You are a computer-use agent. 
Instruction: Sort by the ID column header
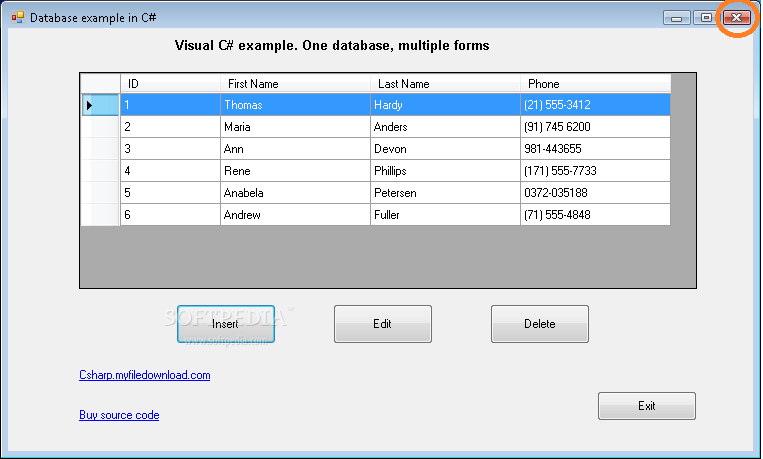click(x=170, y=84)
